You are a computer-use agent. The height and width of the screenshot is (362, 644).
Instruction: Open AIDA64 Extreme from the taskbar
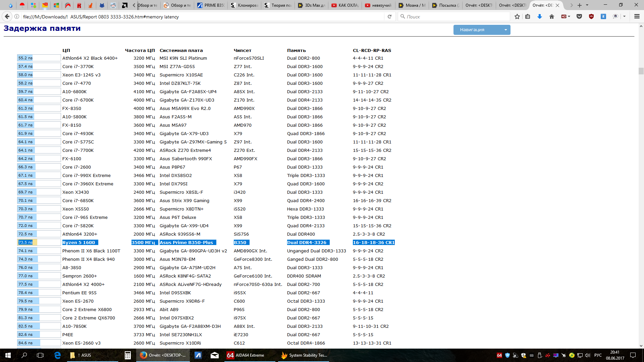246,355
